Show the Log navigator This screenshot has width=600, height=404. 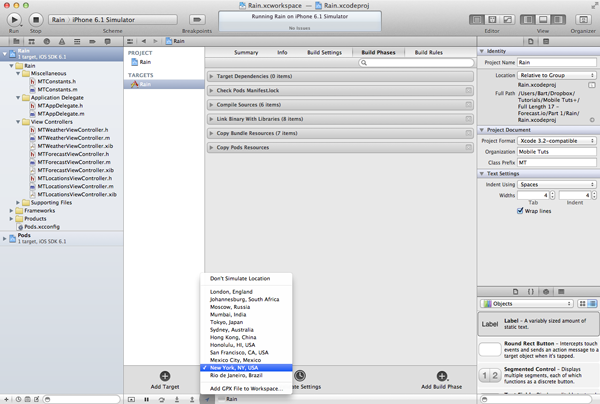coord(108,41)
